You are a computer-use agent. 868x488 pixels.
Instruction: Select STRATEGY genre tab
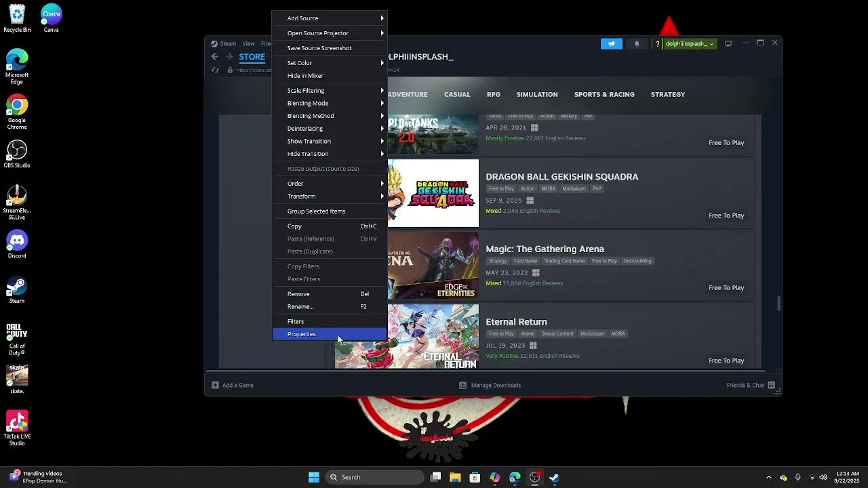[668, 94]
